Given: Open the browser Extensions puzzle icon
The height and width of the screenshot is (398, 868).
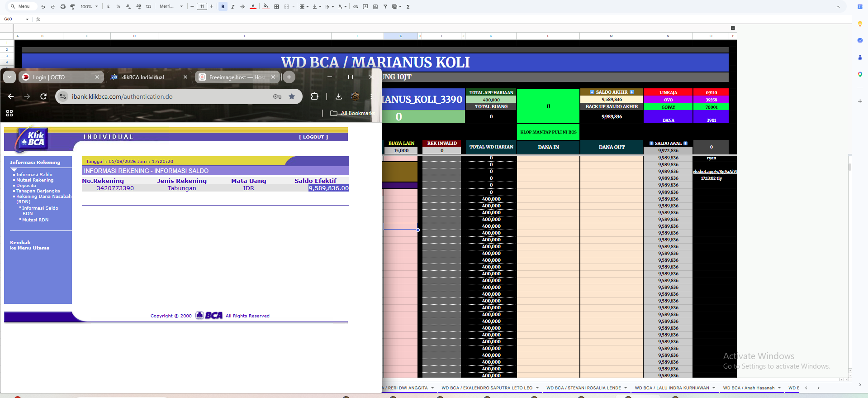Looking at the screenshot, I should [x=315, y=96].
